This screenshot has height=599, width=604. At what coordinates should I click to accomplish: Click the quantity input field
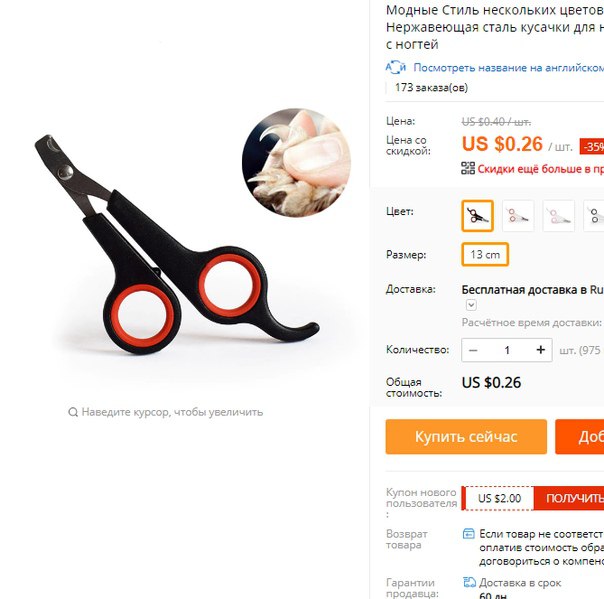(x=507, y=350)
